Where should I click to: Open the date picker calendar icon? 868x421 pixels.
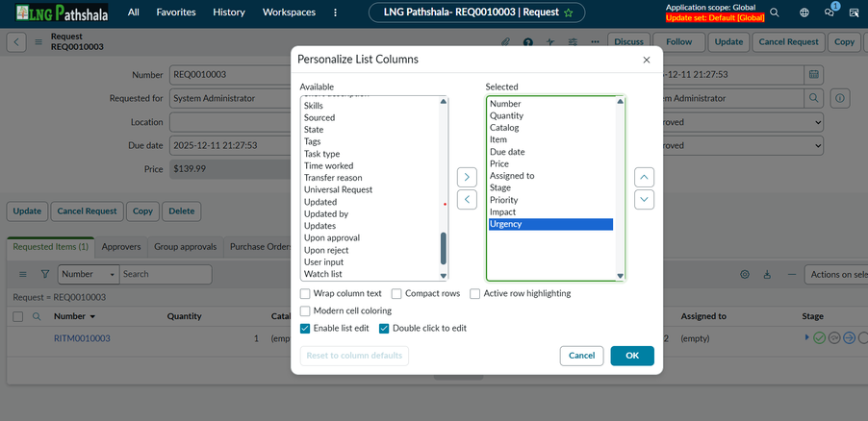coord(814,75)
